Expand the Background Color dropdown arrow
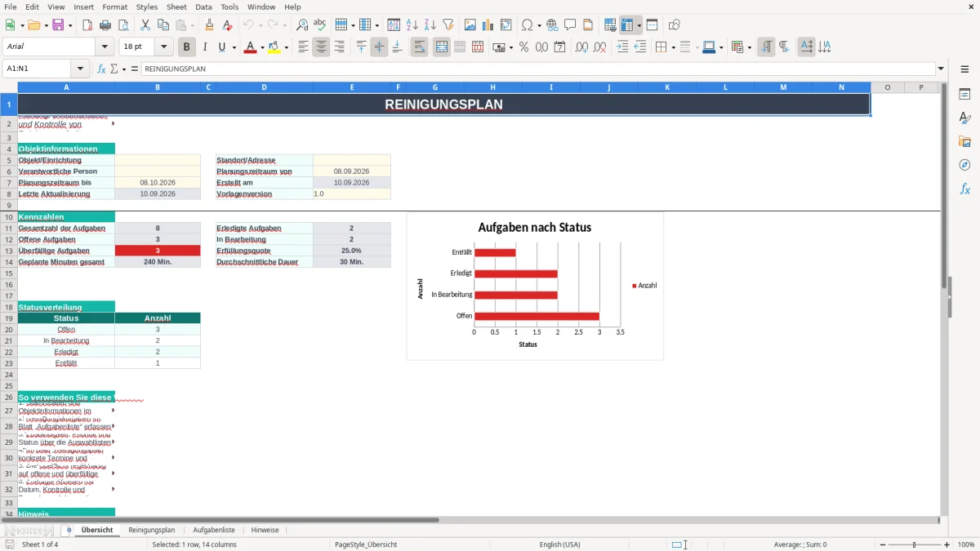Viewport: 980px width, 551px height. 287,47
